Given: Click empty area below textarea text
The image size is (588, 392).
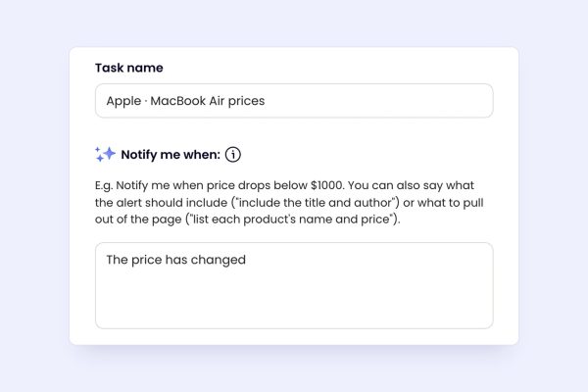Looking at the screenshot, I should click(x=294, y=300).
